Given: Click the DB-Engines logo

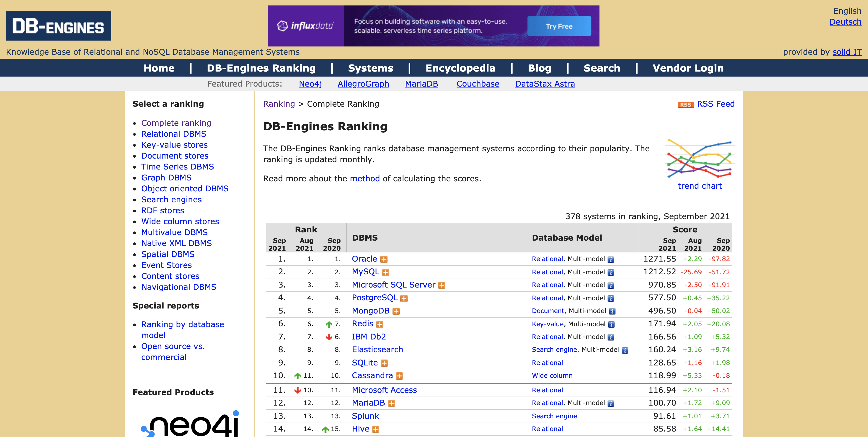Looking at the screenshot, I should [x=58, y=26].
